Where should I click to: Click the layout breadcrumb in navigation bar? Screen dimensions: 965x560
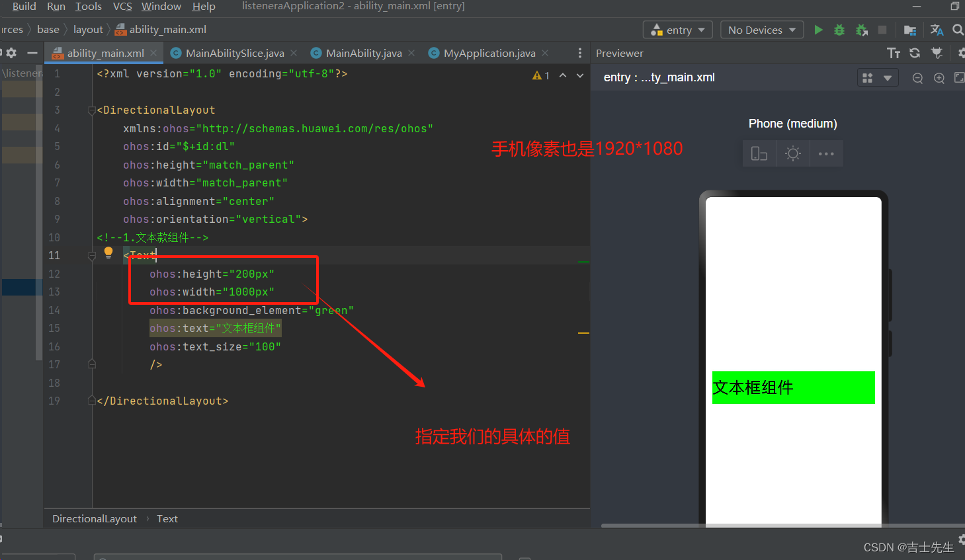tap(88, 30)
